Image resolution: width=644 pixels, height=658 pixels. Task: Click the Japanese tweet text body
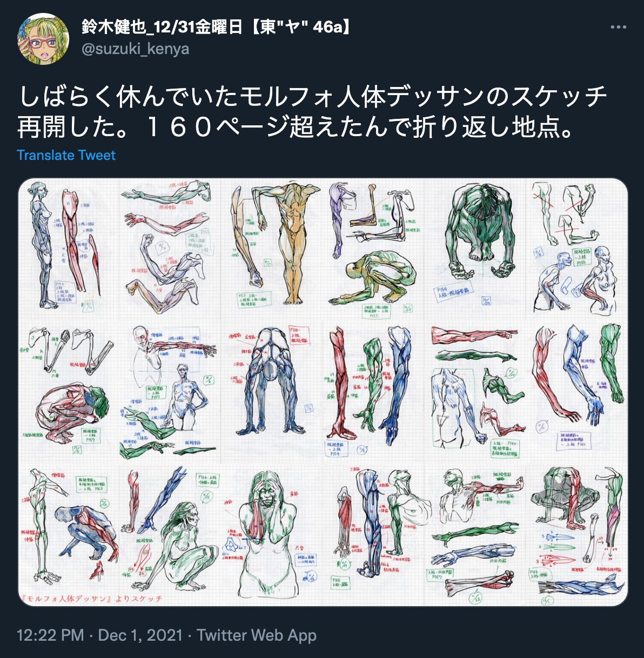click(x=312, y=112)
